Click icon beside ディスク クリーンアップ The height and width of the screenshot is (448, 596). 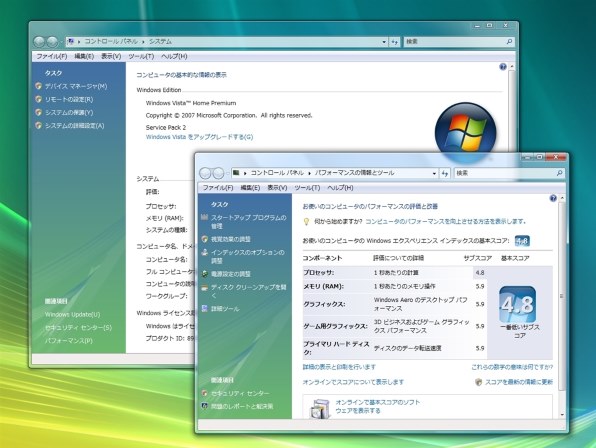click(x=204, y=287)
